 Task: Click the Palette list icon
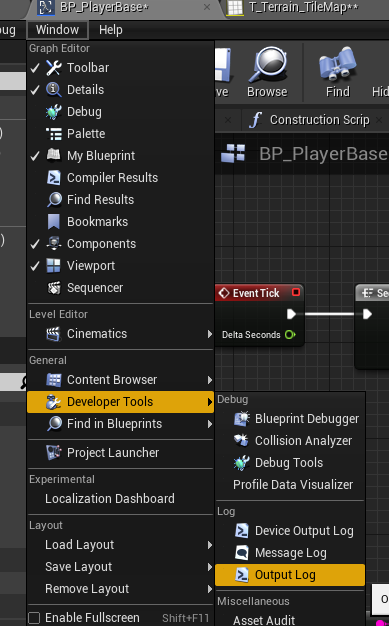[x=54, y=134]
